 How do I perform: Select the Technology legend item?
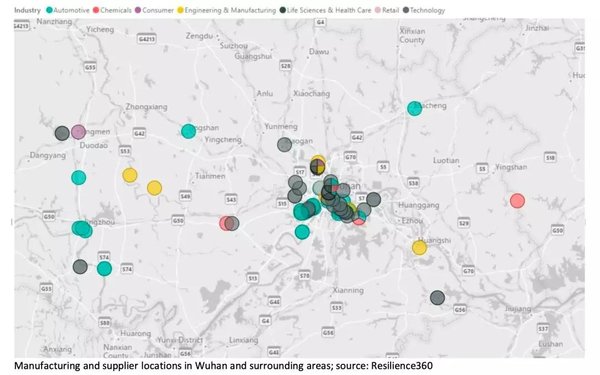pos(424,10)
